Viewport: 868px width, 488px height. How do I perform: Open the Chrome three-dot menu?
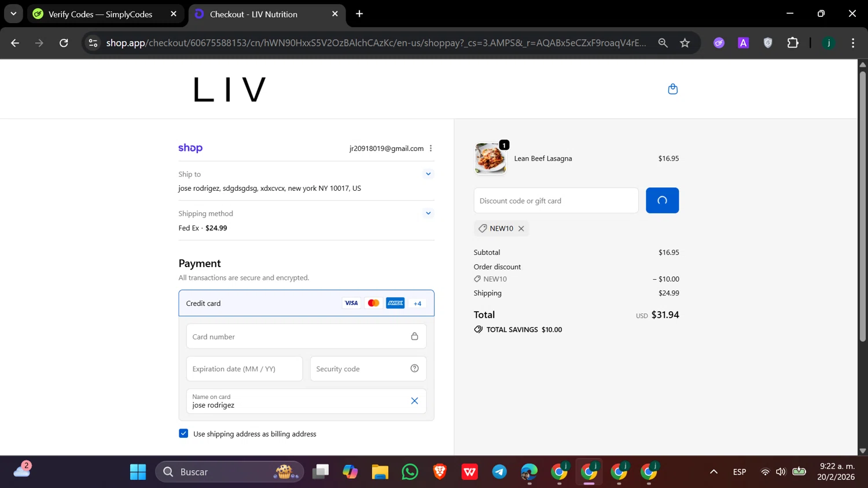click(x=853, y=43)
